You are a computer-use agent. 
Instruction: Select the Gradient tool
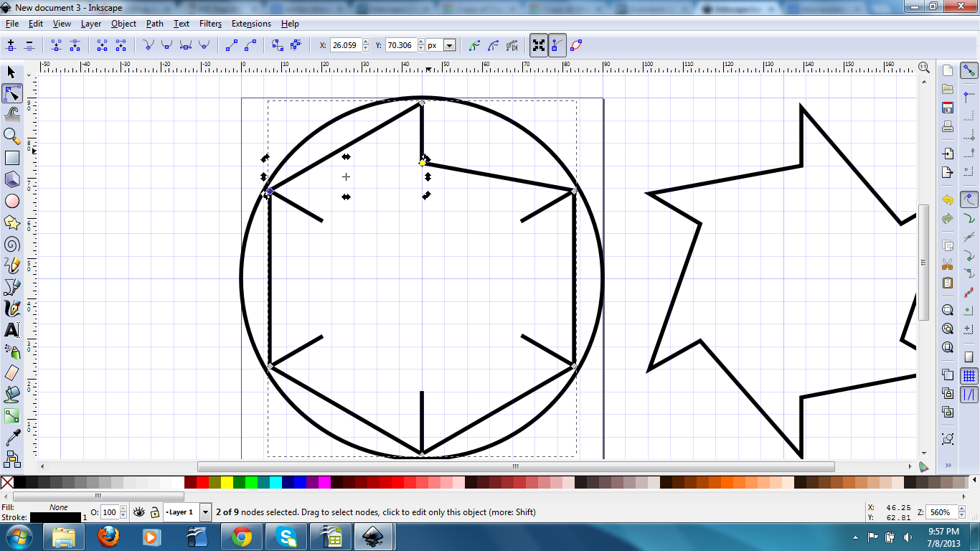[x=11, y=415]
